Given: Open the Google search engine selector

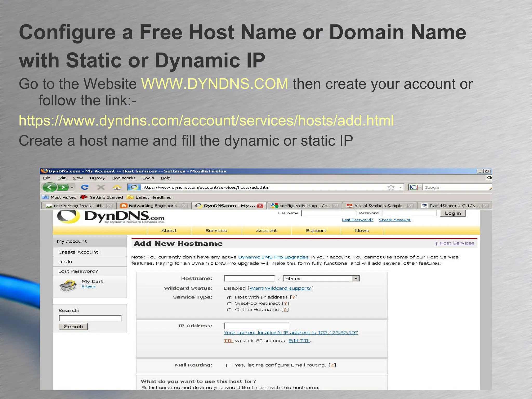Looking at the screenshot, I should tap(415, 187).
